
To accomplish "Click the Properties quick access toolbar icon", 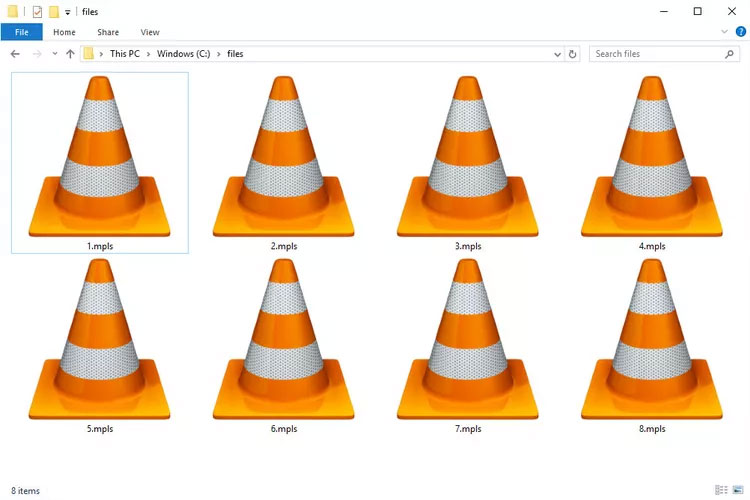I will point(37,11).
